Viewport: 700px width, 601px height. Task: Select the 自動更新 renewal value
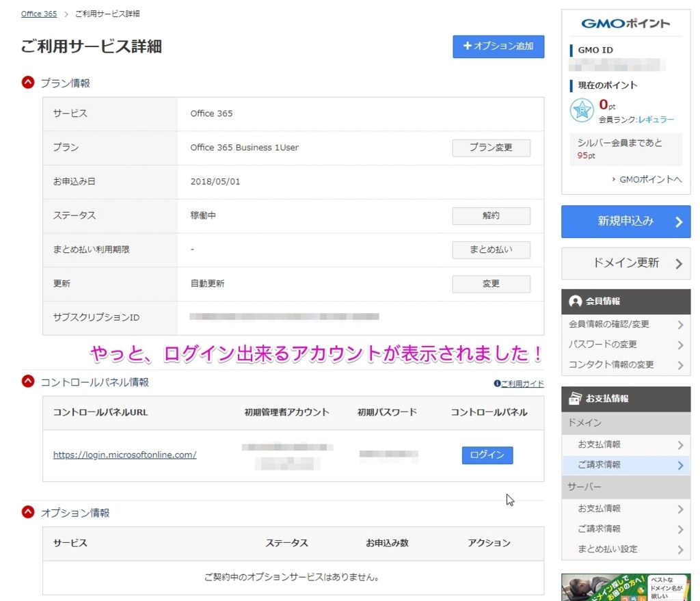pos(208,284)
